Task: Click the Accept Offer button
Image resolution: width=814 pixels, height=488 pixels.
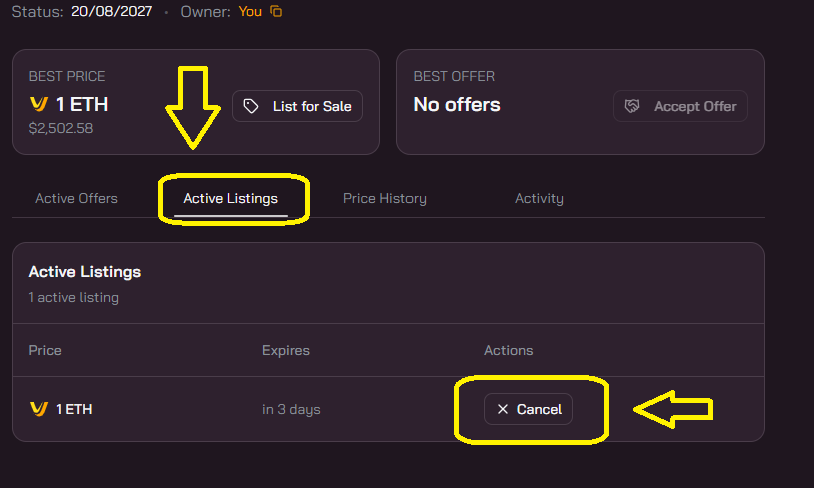Action: [x=680, y=106]
